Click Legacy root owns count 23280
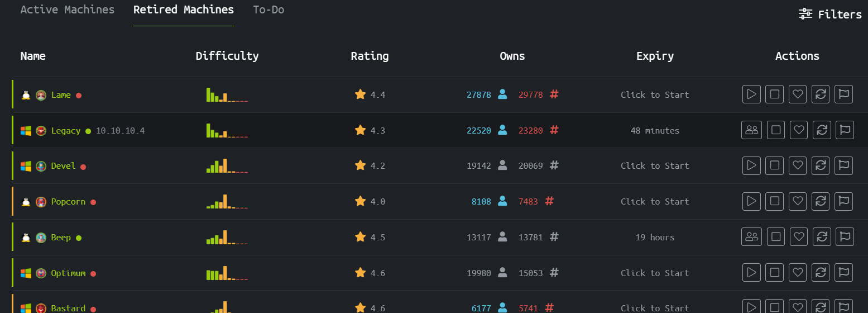The width and height of the screenshot is (868, 313). click(x=530, y=131)
